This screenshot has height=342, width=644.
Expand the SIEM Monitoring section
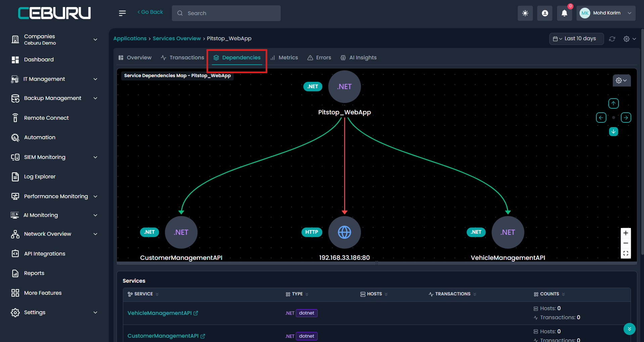coord(95,157)
